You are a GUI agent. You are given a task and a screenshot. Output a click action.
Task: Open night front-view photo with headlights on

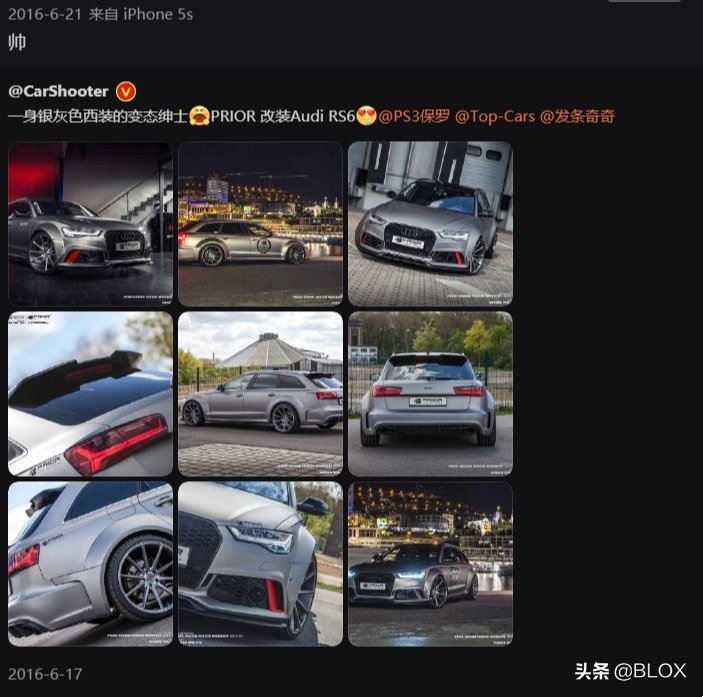click(x=430, y=564)
